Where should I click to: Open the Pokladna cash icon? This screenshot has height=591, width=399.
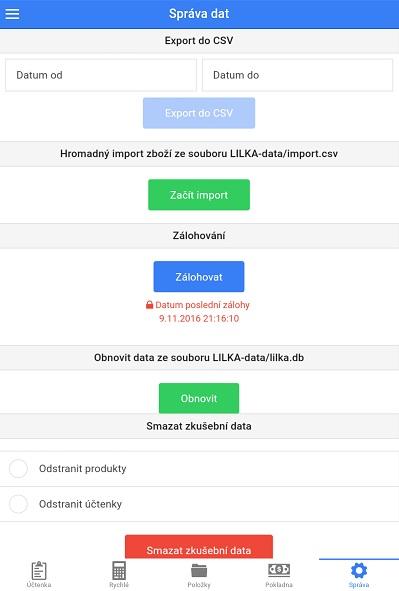(279, 570)
